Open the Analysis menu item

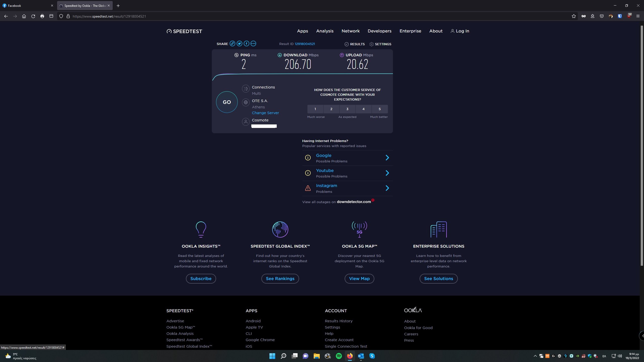(x=325, y=31)
